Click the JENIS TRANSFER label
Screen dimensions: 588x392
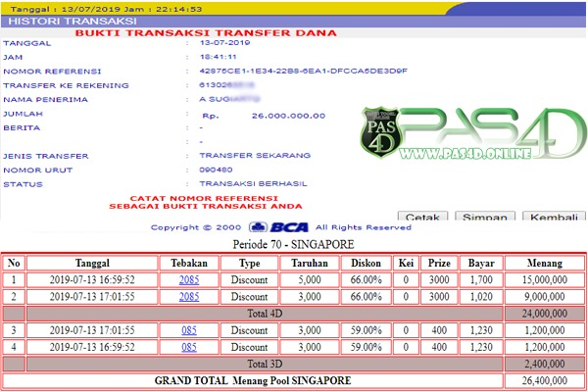point(46,156)
